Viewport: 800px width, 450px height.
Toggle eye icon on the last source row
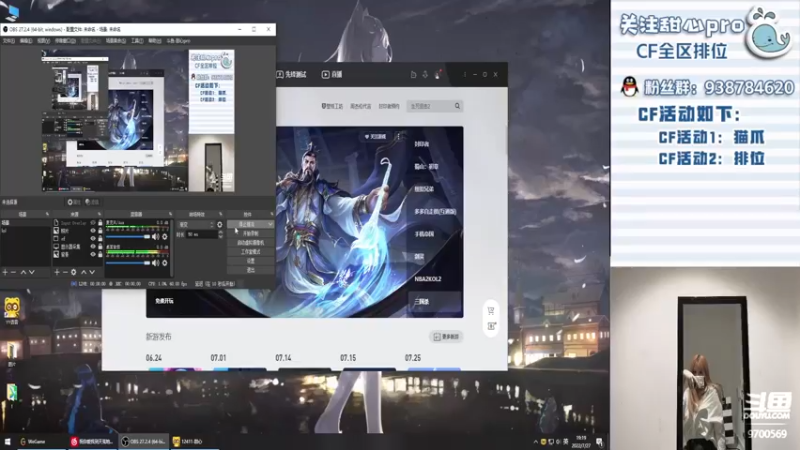pyautogui.click(x=92, y=254)
